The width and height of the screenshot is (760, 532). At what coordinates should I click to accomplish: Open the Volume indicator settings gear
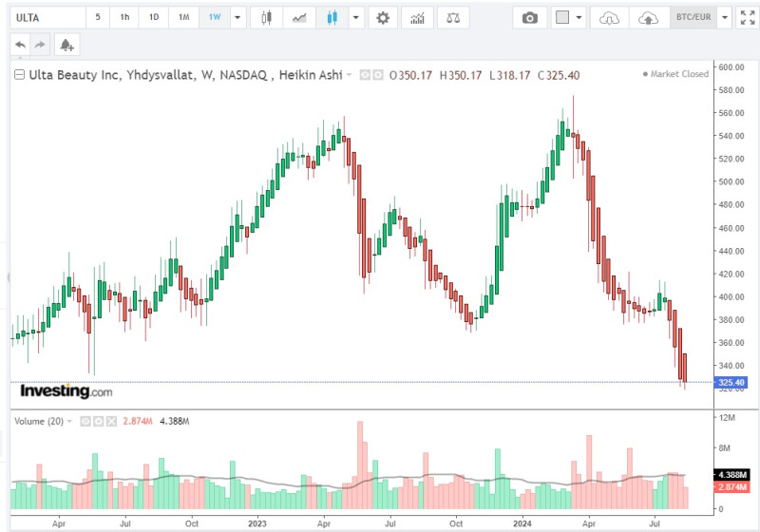coord(99,422)
